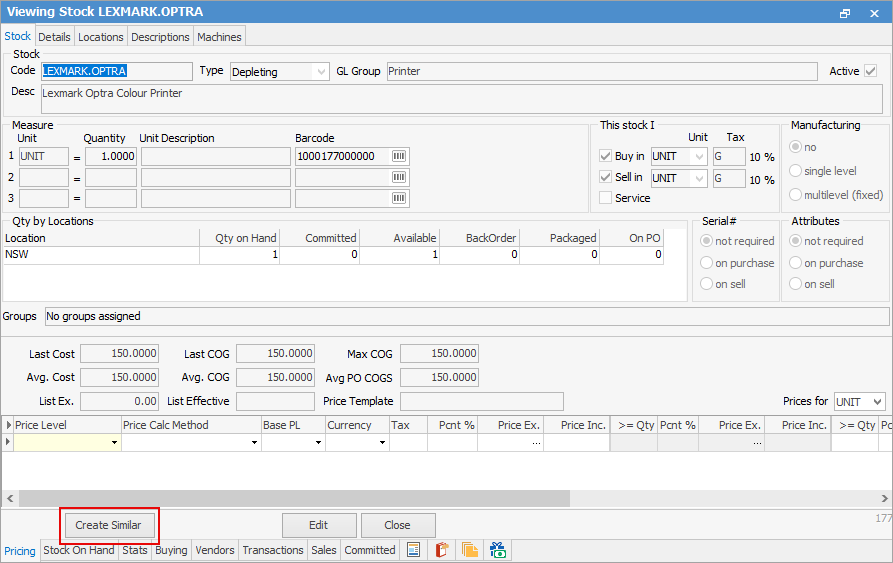Open the gift and money icon tab

(498, 550)
